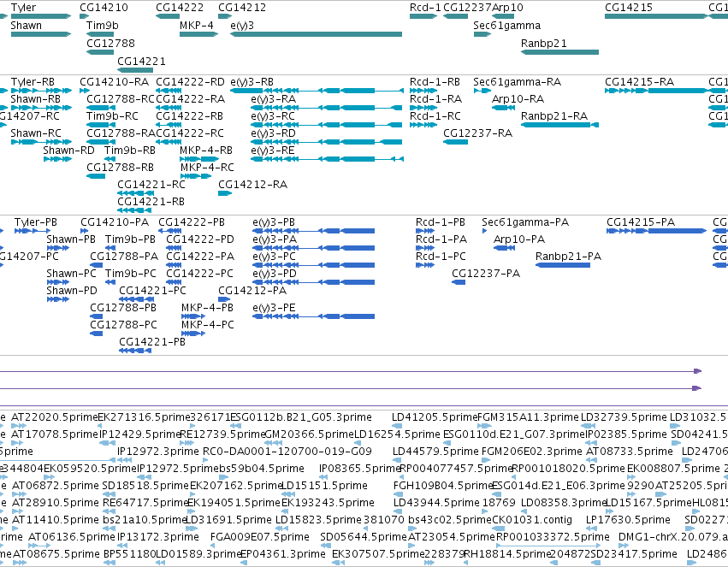Click the Shawn-PD protein label
The height and width of the screenshot is (567, 728).
point(72,291)
